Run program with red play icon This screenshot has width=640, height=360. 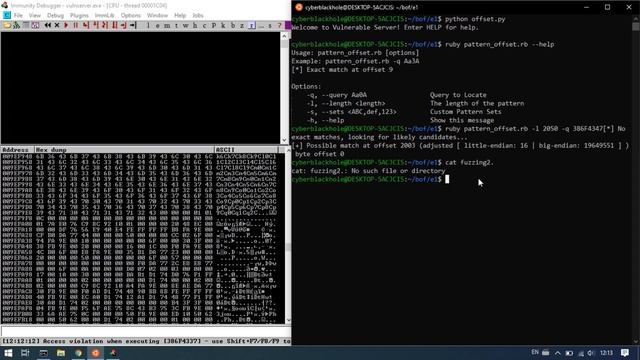coord(66,25)
